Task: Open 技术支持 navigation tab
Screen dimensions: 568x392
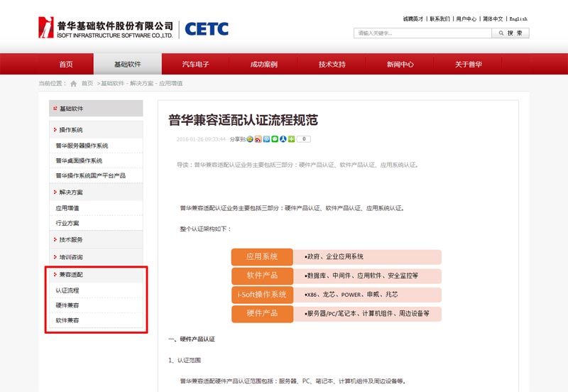Action: [x=332, y=64]
